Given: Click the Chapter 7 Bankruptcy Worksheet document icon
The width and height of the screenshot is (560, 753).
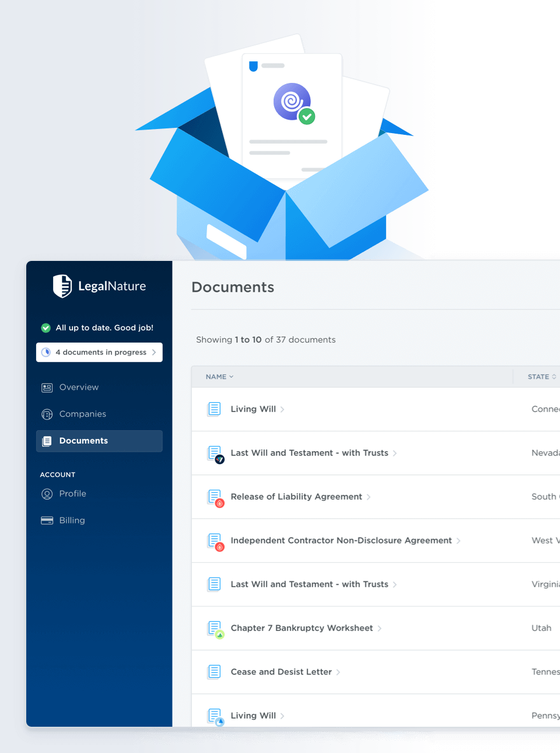Looking at the screenshot, I should (215, 628).
